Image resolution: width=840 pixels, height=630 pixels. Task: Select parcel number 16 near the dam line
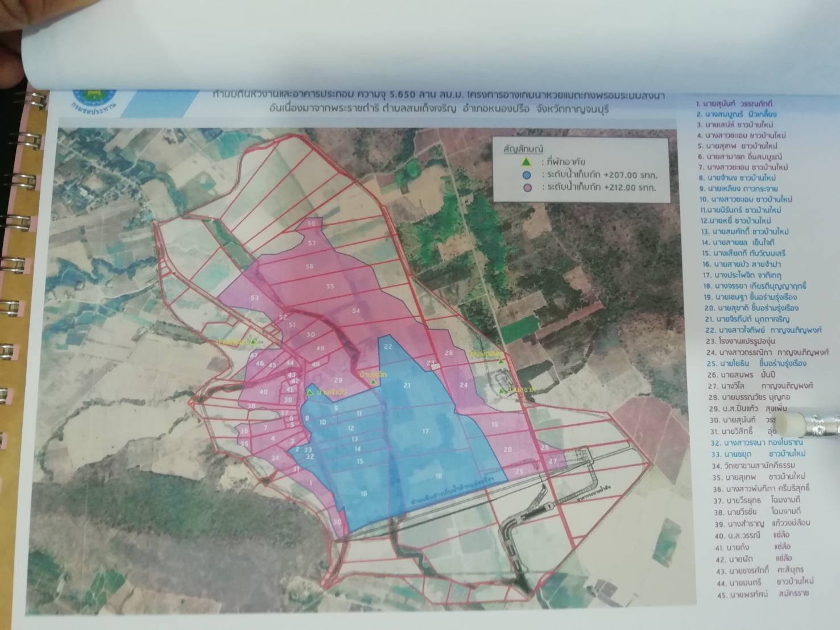[x=363, y=494]
